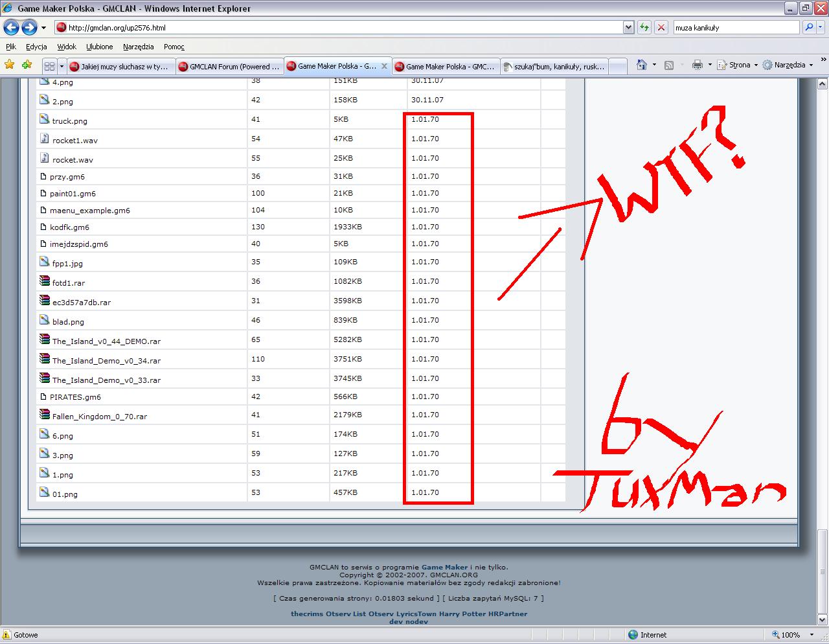This screenshot has height=644, width=829.
Task: Open the Widok menu
Action: pyautogui.click(x=67, y=47)
